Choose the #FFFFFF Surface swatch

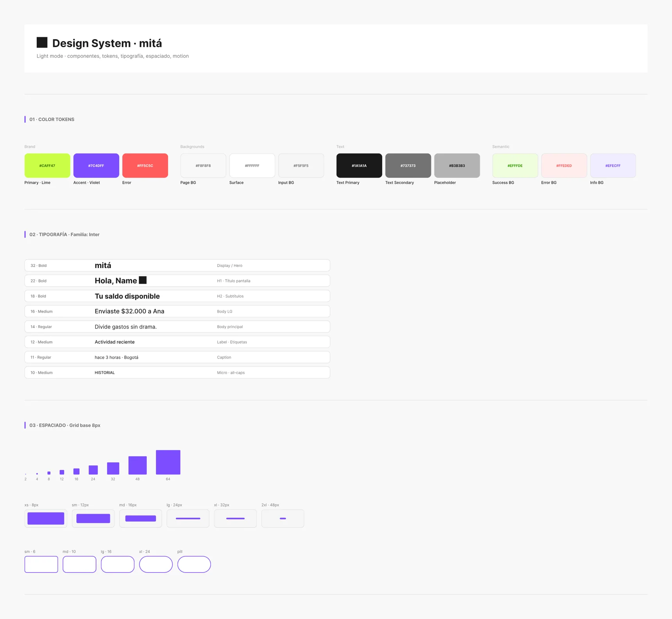point(252,166)
